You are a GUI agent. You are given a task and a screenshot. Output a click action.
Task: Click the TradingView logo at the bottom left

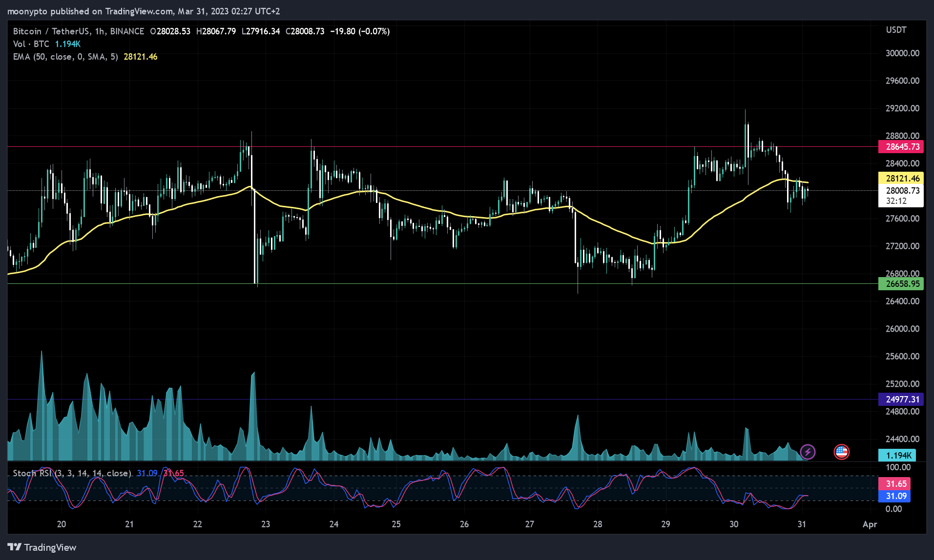[42, 547]
